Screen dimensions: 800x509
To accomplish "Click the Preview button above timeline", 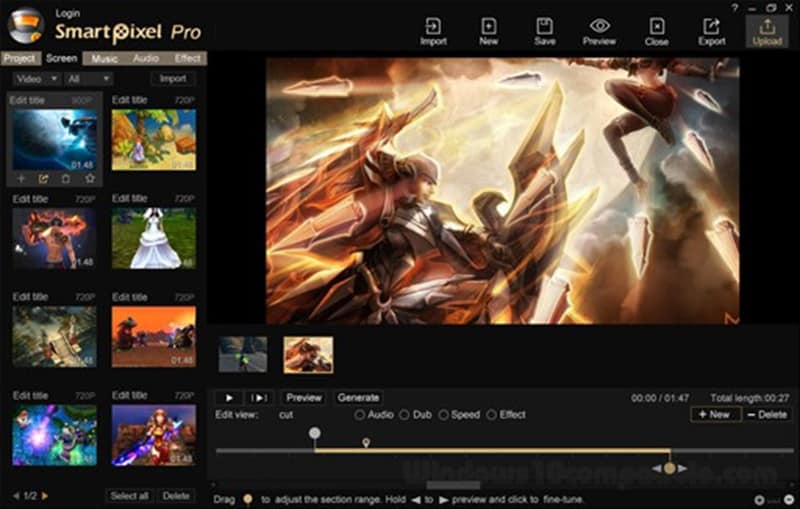I will click(x=304, y=398).
